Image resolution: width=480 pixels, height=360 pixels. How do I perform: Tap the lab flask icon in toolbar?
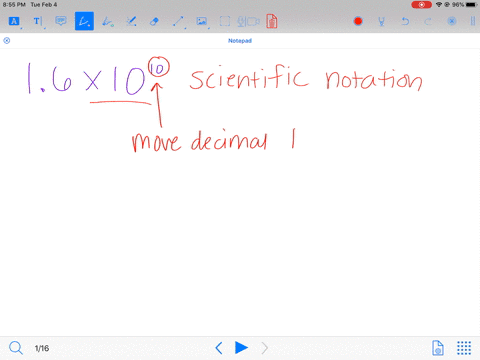coord(381,22)
